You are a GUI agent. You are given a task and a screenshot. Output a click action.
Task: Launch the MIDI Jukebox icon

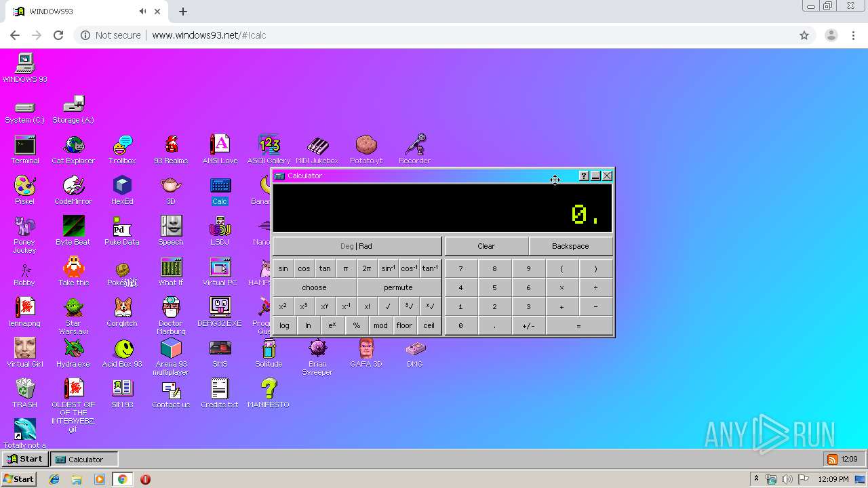click(x=317, y=149)
